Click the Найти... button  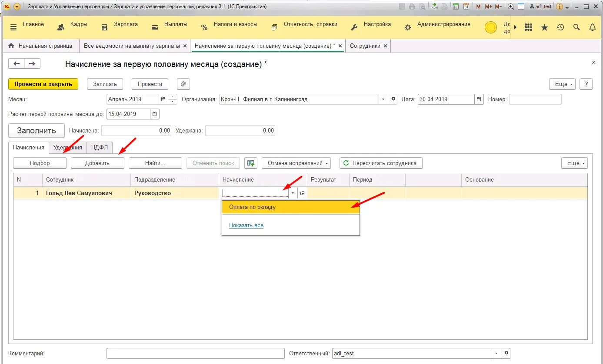(156, 163)
